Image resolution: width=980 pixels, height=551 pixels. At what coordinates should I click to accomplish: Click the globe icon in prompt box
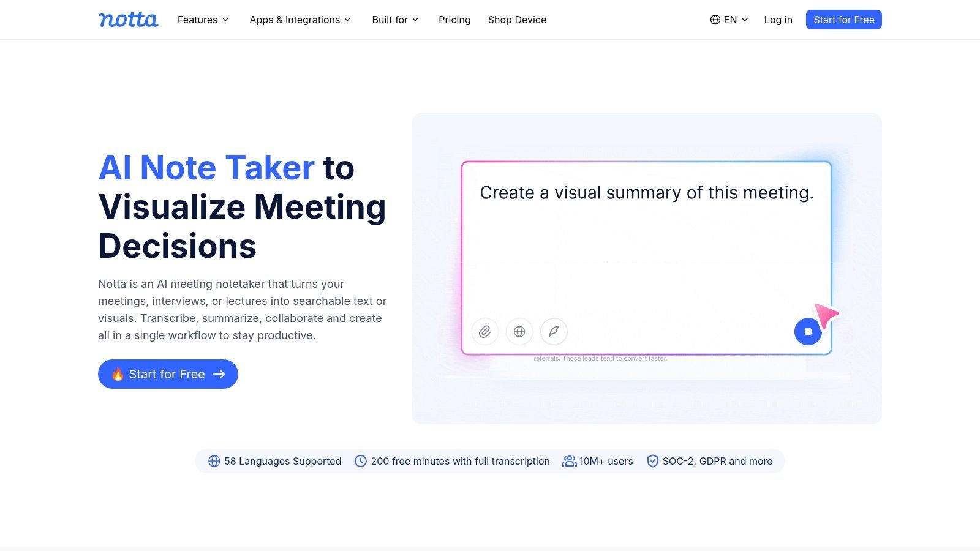pos(519,332)
